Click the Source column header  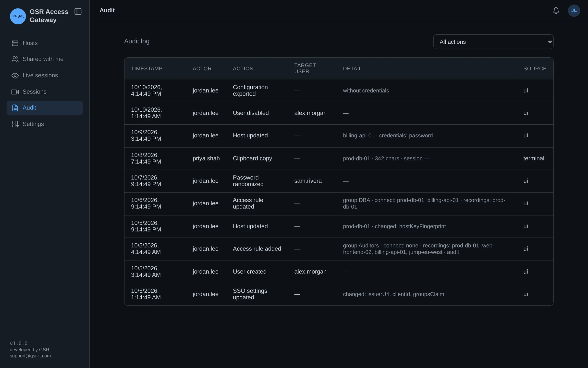[535, 69]
